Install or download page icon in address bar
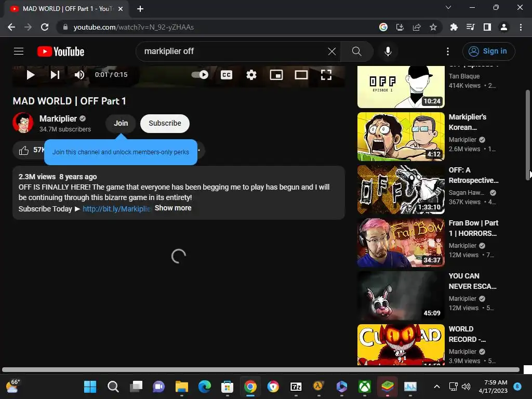Image resolution: width=532 pixels, height=399 pixels. coord(400,27)
